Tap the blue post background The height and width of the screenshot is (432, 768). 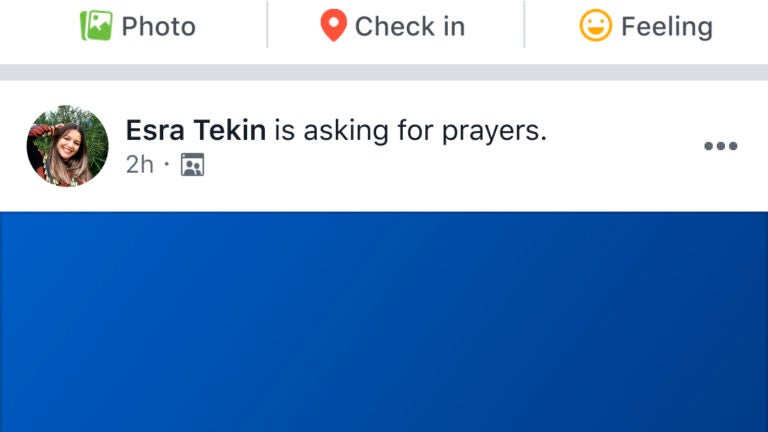coord(384,322)
